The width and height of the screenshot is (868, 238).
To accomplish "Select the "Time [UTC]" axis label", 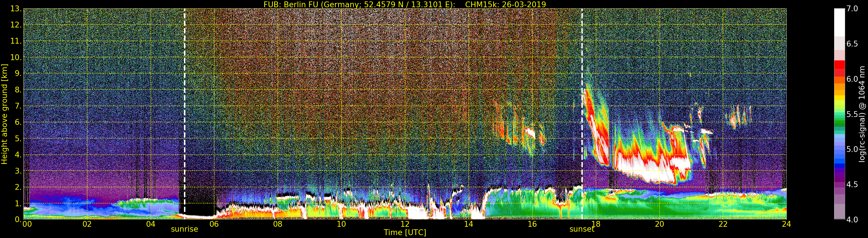I will 405,233.
